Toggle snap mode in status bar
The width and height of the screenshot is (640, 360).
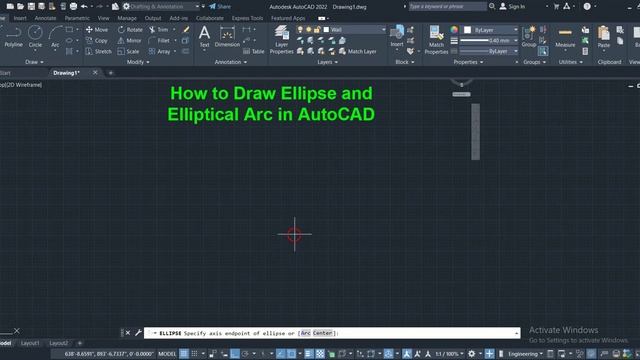pos(195,354)
